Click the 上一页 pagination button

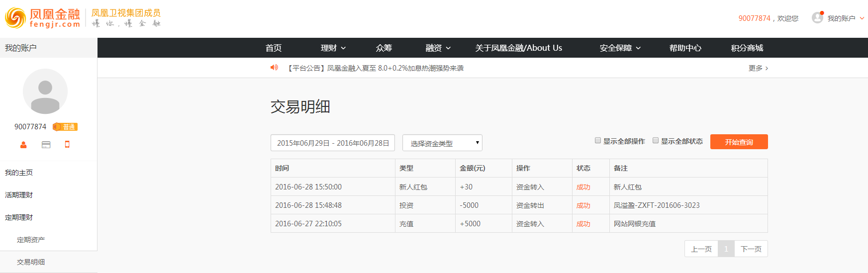[701, 249]
